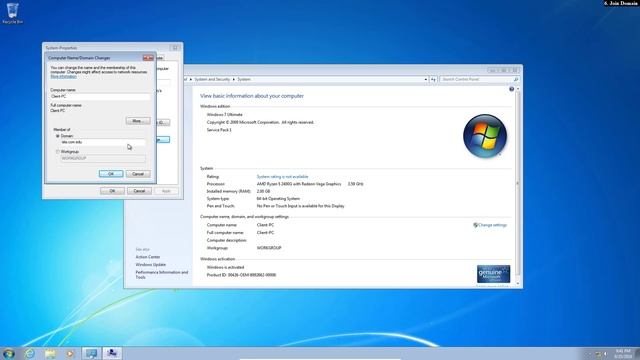The image size is (640, 360).
Task: Click the Computer name input field
Action: (x=100, y=96)
